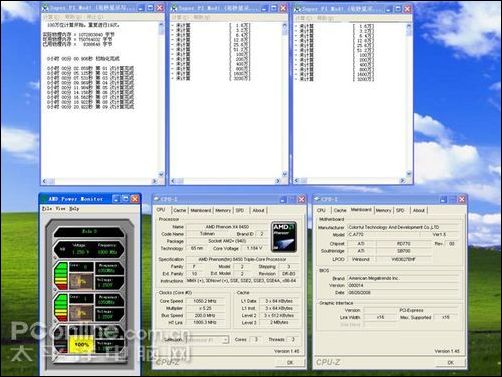Switch to the Memory tab in the CPU-Z window showing the CPU tab
The image size is (502, 377).
[223, 210]
